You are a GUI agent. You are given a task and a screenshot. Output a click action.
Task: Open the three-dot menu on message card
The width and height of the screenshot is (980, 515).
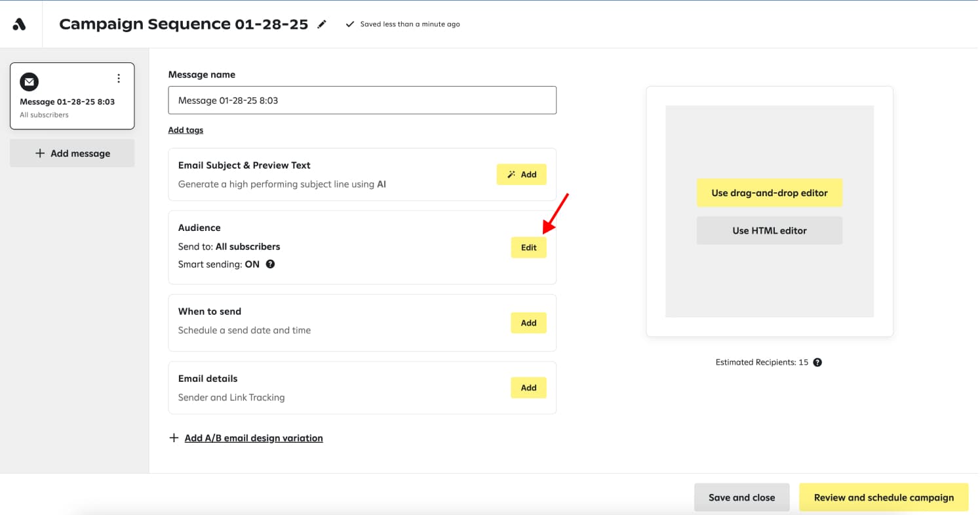(119, 79)
